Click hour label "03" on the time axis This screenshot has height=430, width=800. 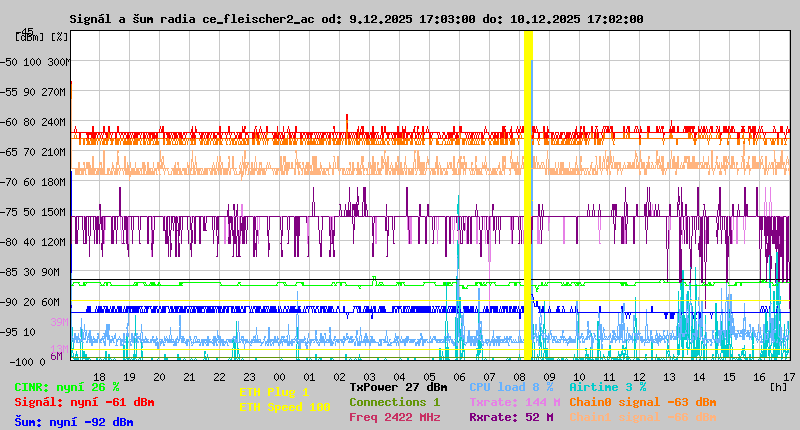tap(369, 377)
